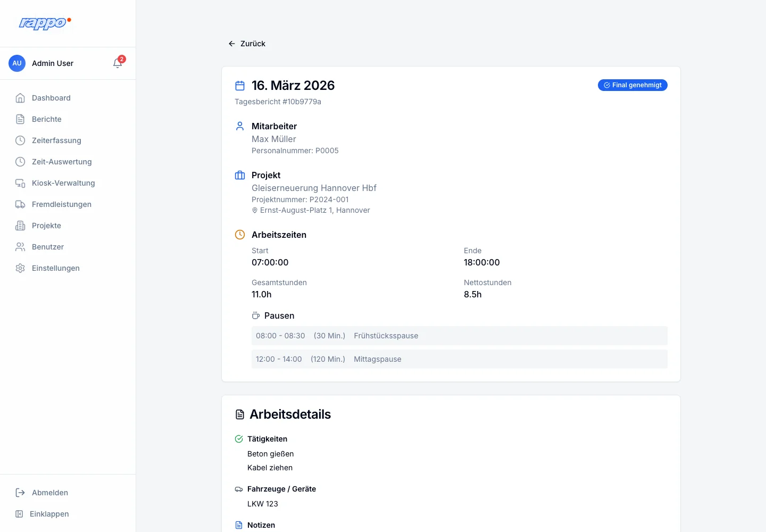Click the Benutzer people icon
The height and width of the screenshot is (532, 766).
point(20,247)
